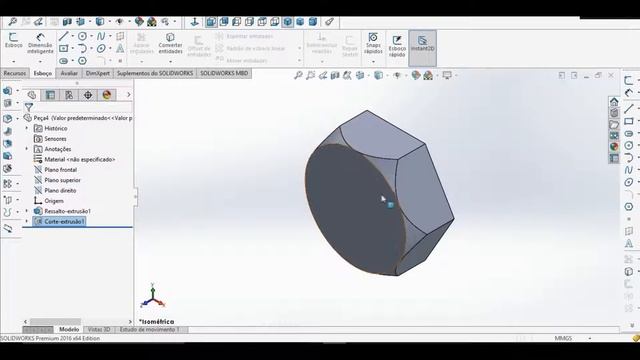640x360 pixels.
Task: Select Material <não especificado> item
Action: [x=80, y=160]
